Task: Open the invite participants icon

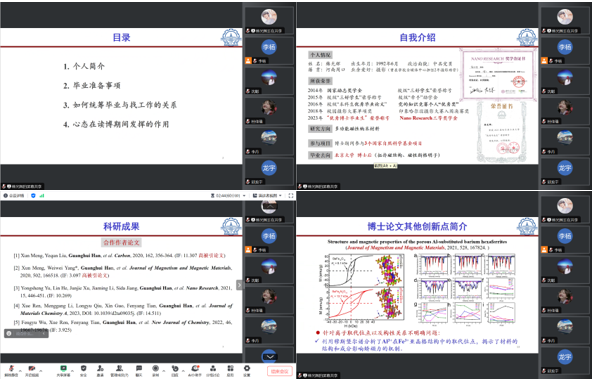Action: (x=100, y=370)
